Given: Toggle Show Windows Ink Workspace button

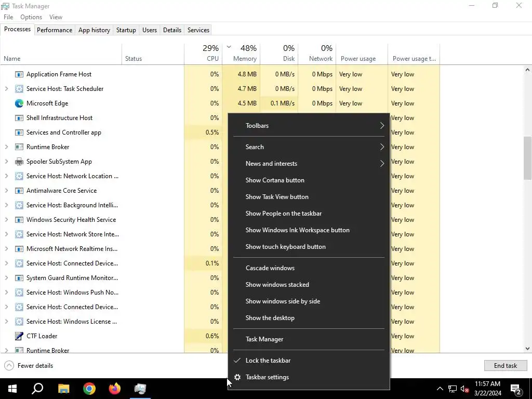Looking at the screenshot, I should (x=309, y=230).
